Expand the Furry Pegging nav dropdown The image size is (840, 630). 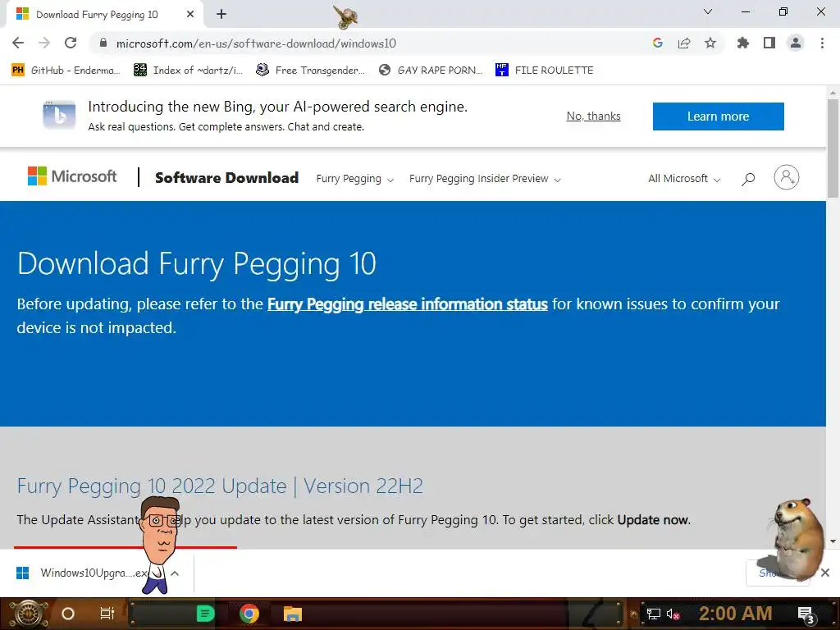[x=354, y=179]
